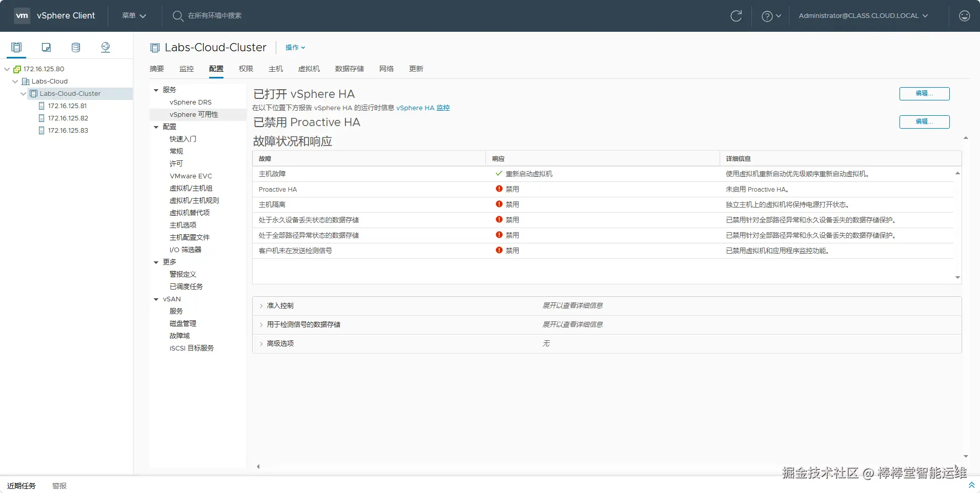Open the Storage view icon
The height and width of the screenshot is (493, 980).
pos(76,47)
